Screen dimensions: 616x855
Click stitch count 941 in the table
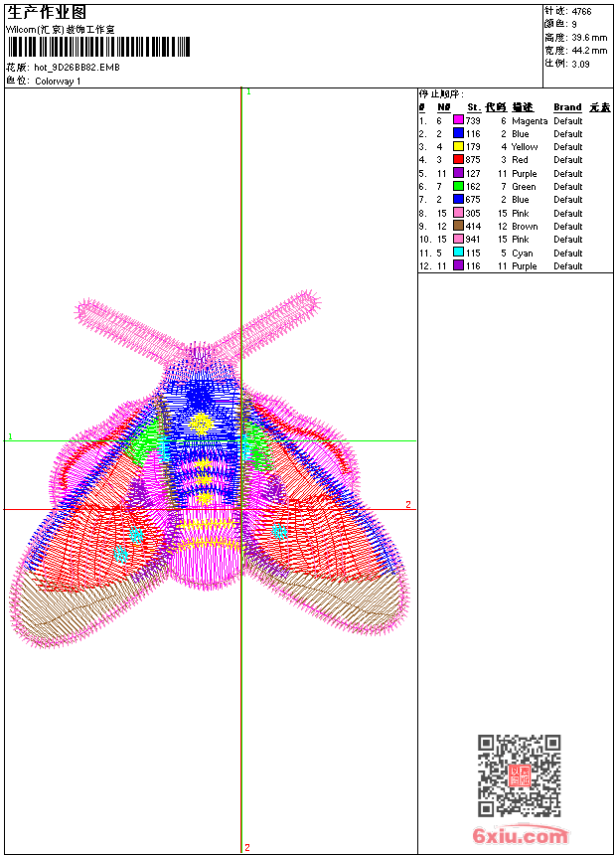[473, 240]
